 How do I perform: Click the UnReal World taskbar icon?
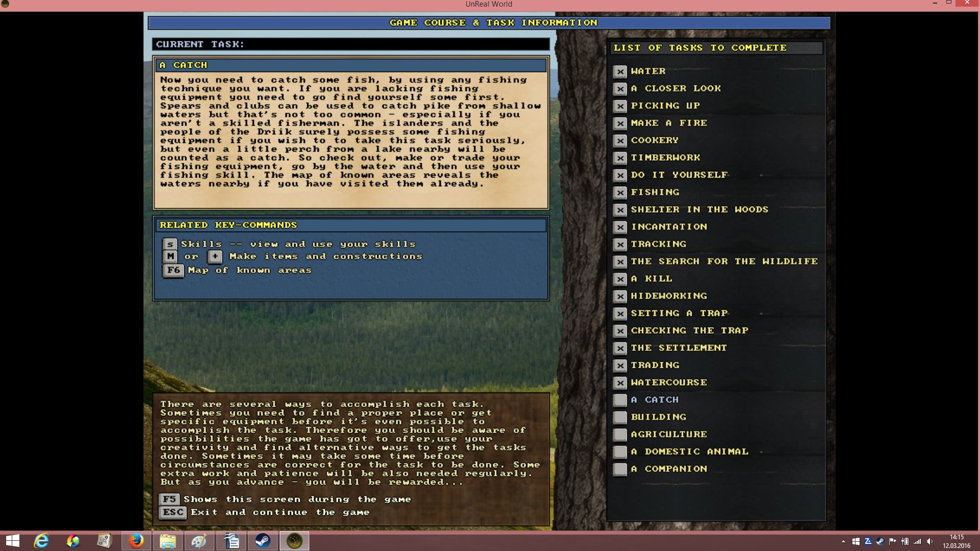[295, 541]
